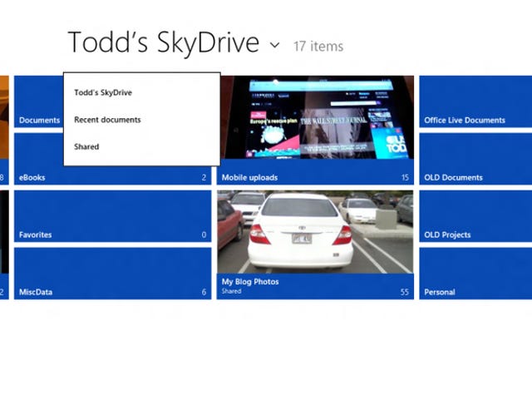The width and height of the screenshot is (532, 400).
Task: Open the Favorites folder tile
Action: pos(113,216)
